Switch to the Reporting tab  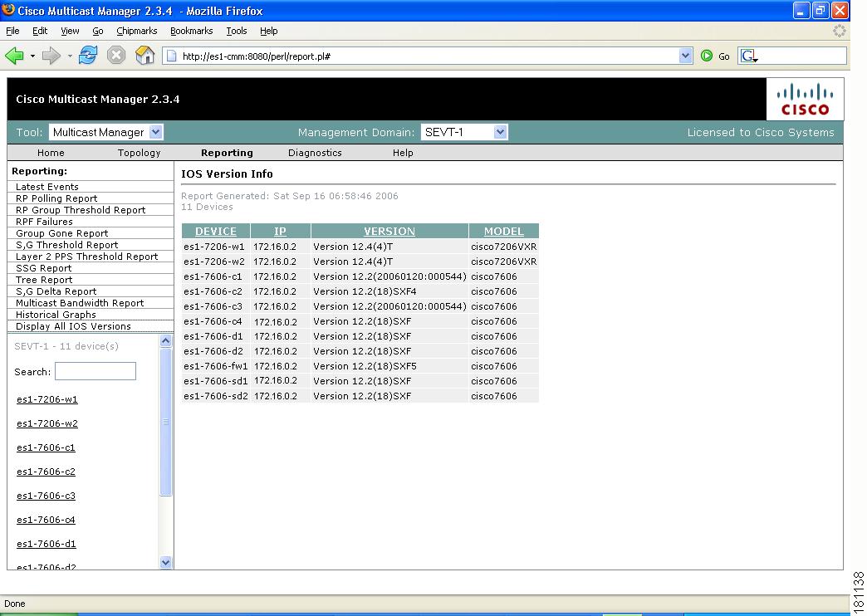pyautogui.click(x=227, y=153)
